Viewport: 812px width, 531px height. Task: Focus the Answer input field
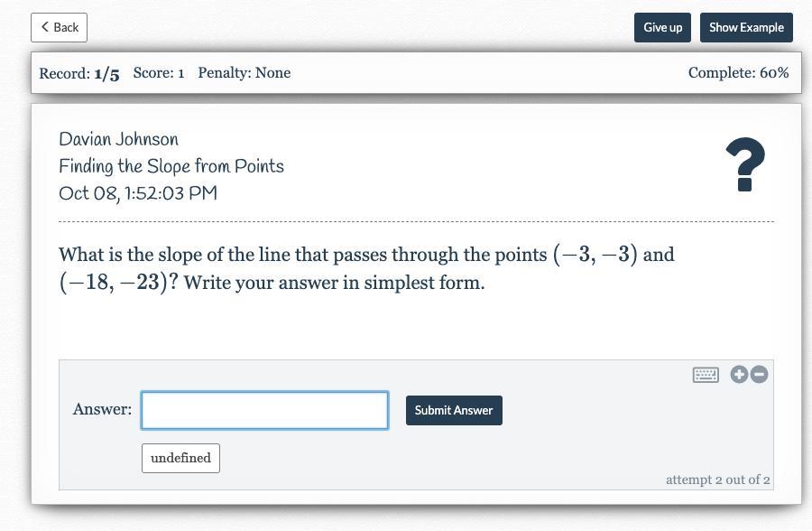[x=264, y=410]
